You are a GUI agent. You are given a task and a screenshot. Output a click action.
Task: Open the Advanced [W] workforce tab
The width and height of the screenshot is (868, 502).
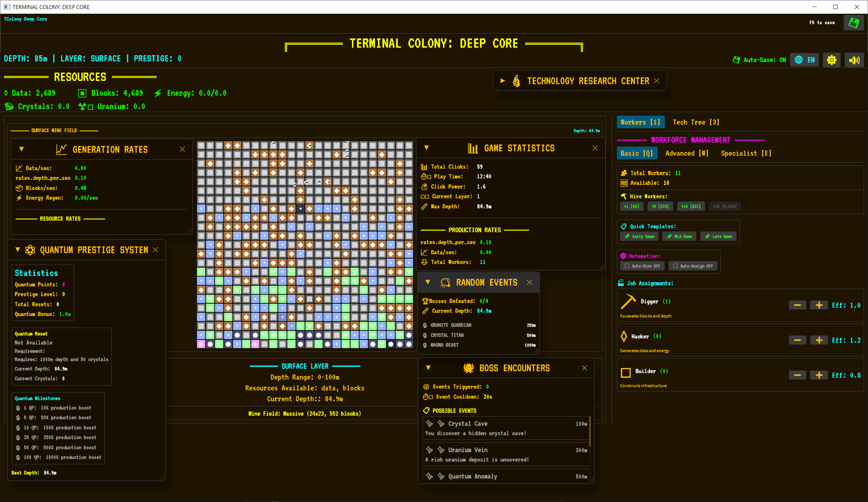[687, 153]
